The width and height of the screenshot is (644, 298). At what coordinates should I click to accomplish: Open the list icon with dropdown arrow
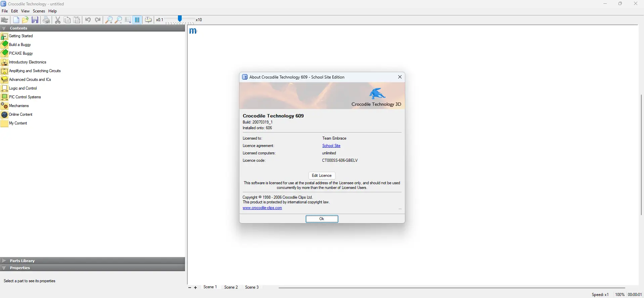click(128, 20)
